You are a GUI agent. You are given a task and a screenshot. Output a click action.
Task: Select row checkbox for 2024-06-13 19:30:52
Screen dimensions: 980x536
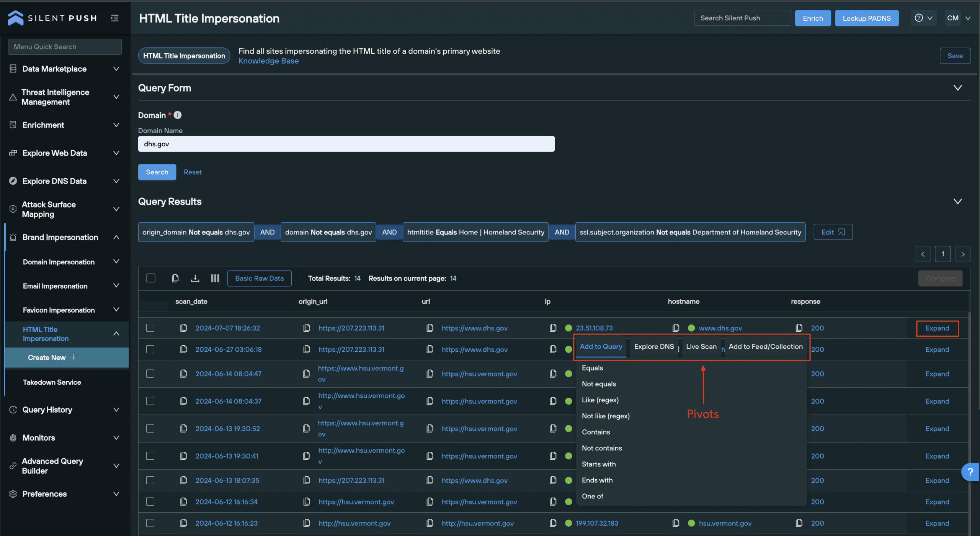point(150,428)
